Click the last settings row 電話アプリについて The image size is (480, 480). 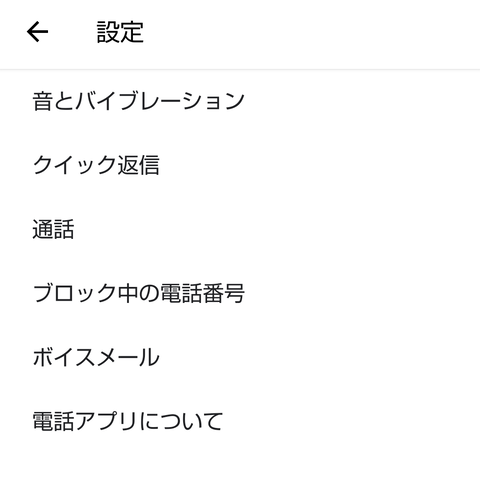tap(240, 421)
